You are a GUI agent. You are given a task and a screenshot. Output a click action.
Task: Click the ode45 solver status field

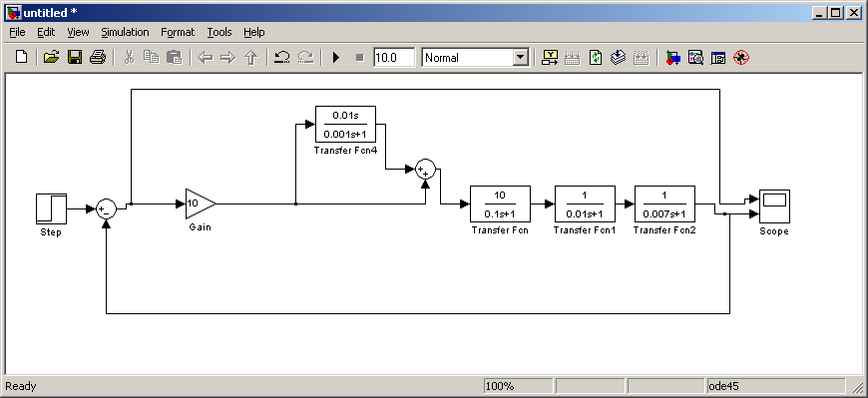pos(775,386)
